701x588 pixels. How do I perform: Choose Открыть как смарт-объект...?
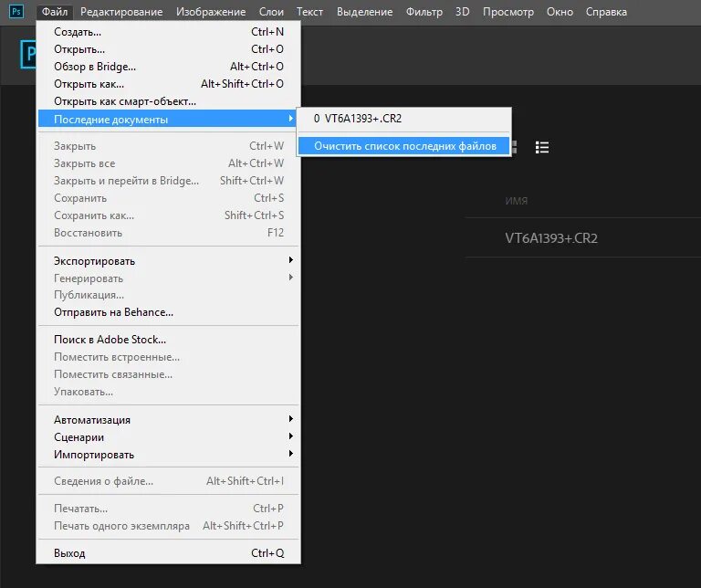click(169, 101)
